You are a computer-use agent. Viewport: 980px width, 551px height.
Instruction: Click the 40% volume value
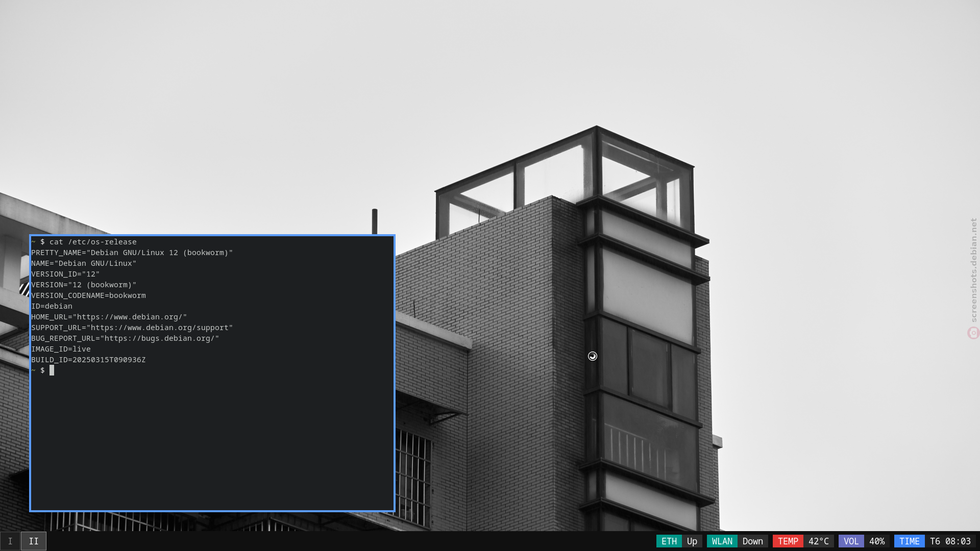(877, 541)
